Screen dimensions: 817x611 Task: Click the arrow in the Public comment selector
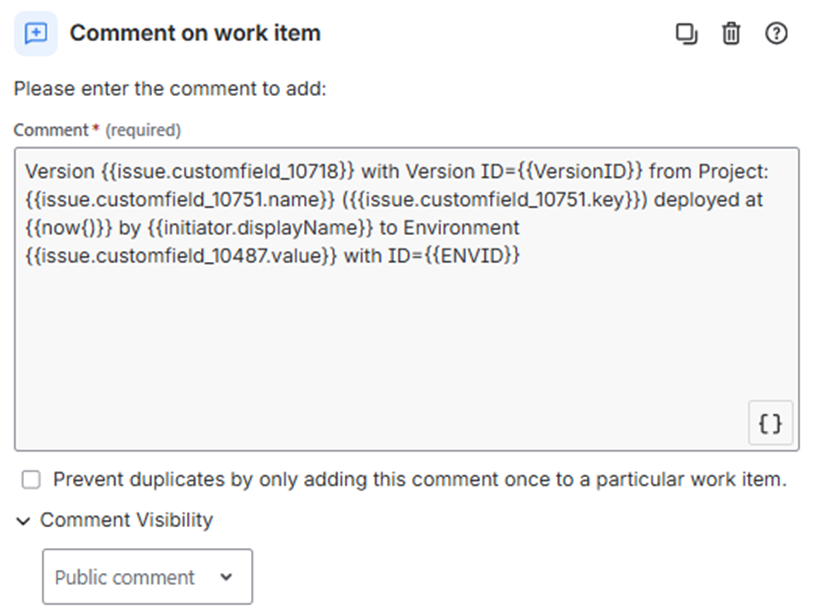pos(226,577)
